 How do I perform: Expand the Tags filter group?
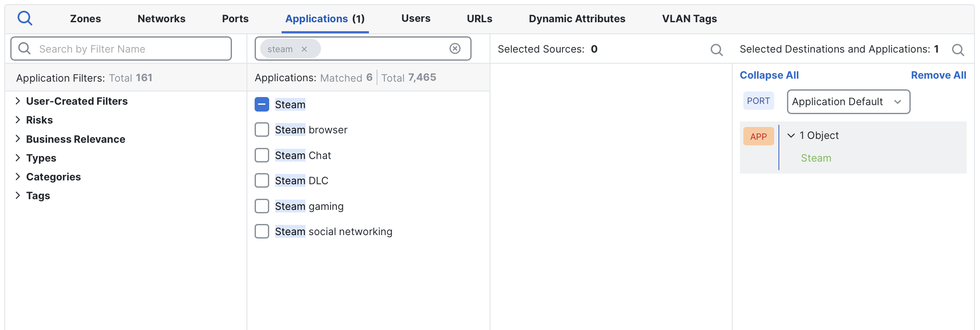pos(18,195)
